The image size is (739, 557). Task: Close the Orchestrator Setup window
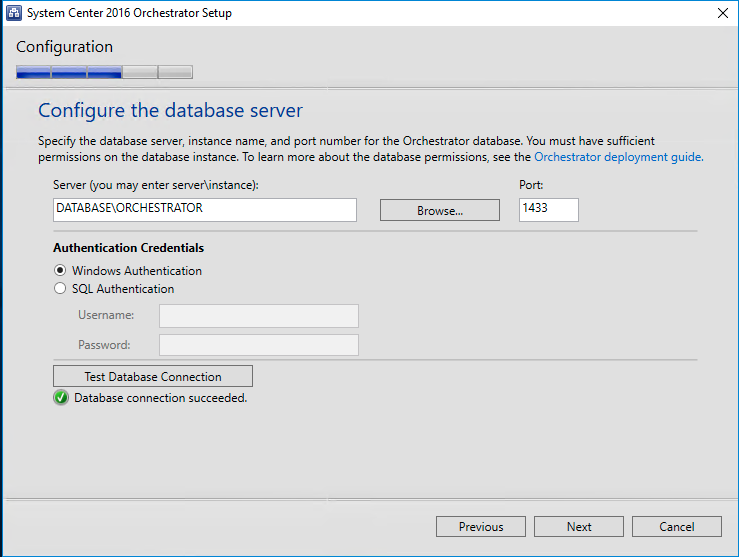pyautogui.click(x=721, y=13)
